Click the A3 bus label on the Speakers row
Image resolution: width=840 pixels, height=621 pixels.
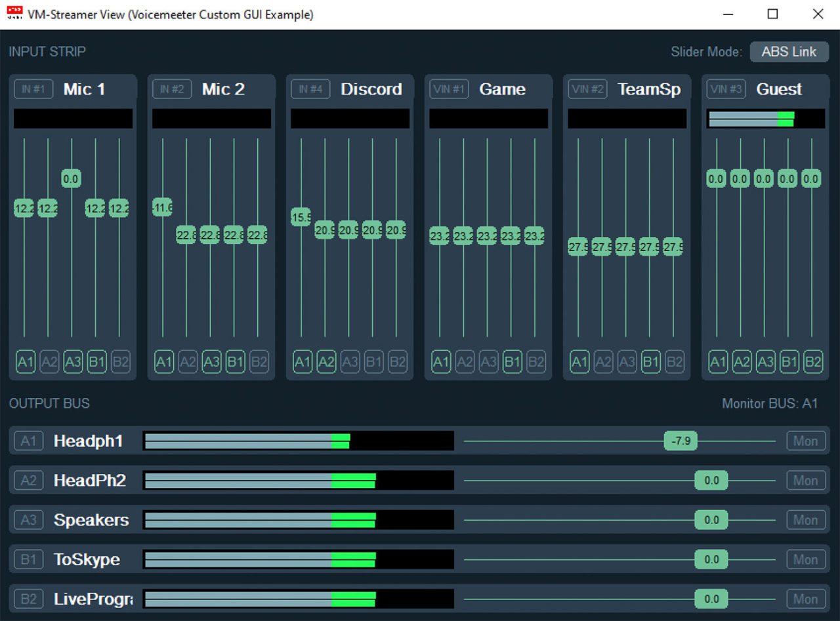(x=28, y=520)
